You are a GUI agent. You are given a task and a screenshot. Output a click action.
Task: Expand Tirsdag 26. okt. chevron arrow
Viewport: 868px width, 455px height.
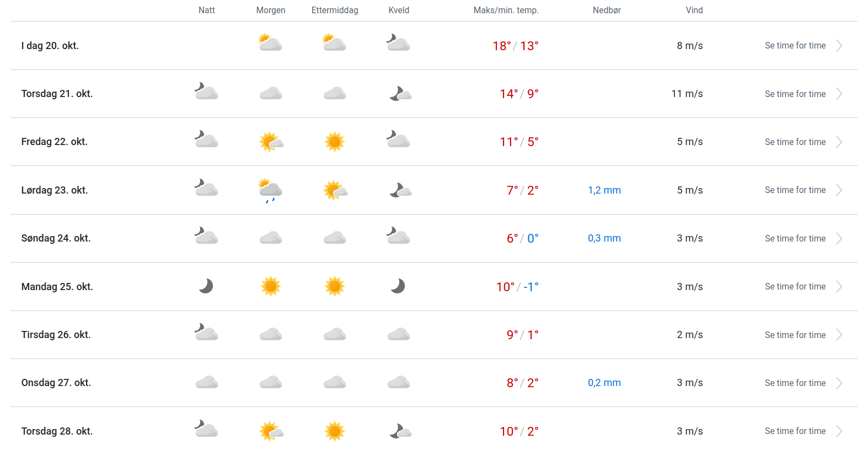click(839, 335)
